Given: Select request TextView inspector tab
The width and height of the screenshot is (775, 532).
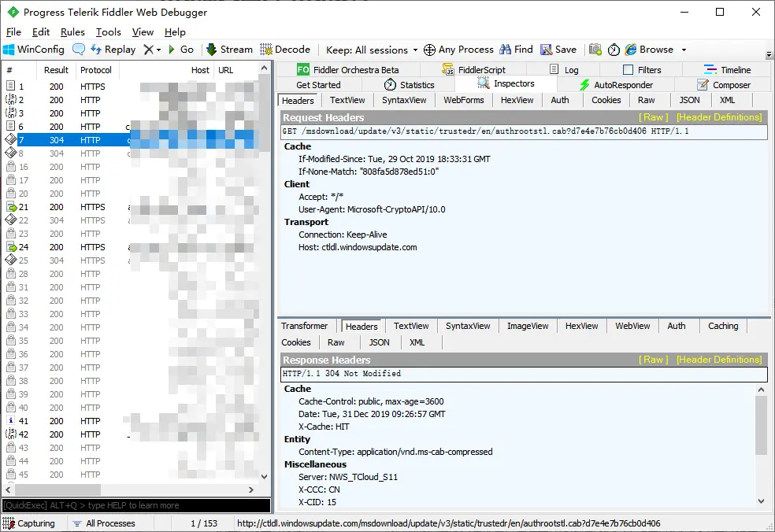Looking at the screenshot, I should 347,100.
